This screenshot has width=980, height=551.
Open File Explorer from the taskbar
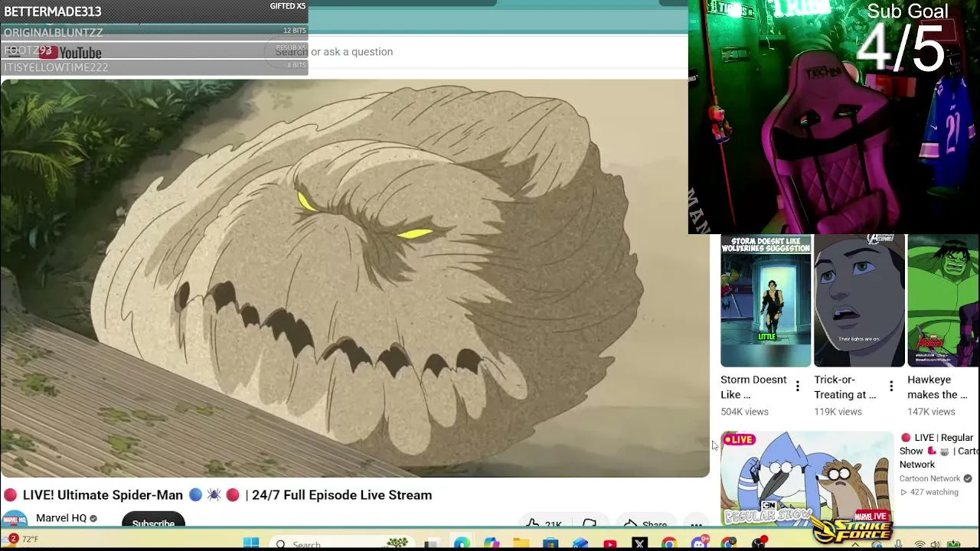[521, 543]
